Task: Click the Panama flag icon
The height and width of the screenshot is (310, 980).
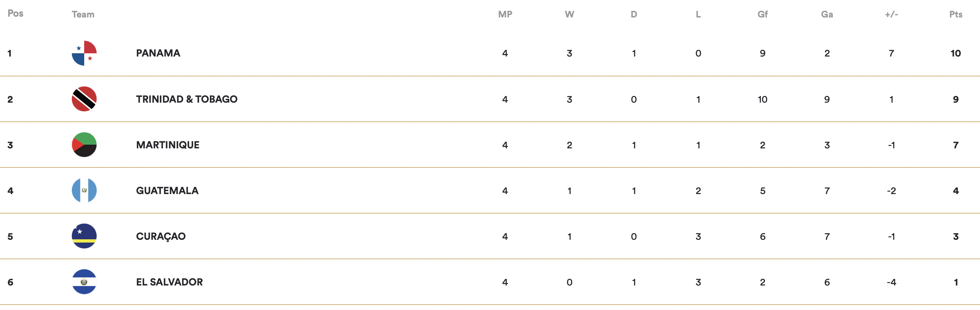Action: (84, 53)
